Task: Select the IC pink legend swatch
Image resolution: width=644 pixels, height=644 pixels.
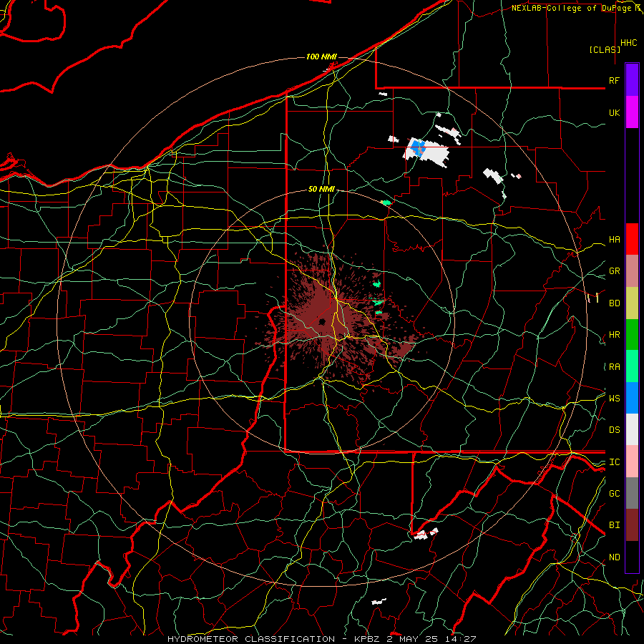Action: click(x=632, y=462)
